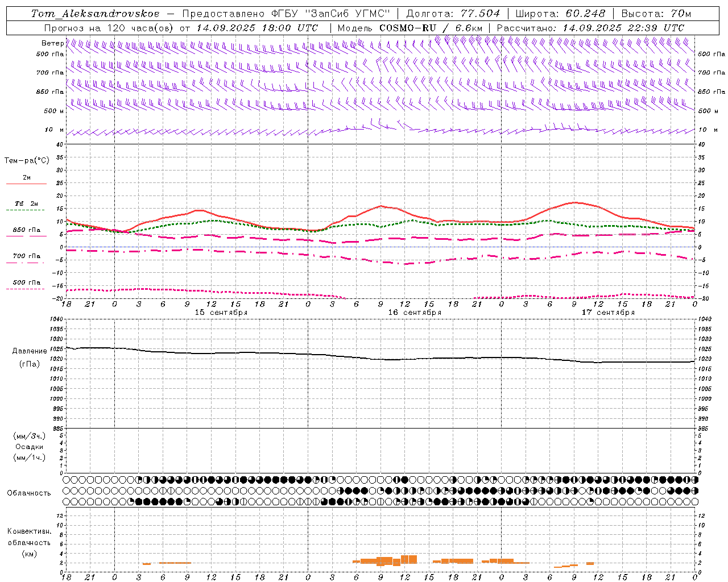Click the 16 сентября date label

tap(415, 313)
